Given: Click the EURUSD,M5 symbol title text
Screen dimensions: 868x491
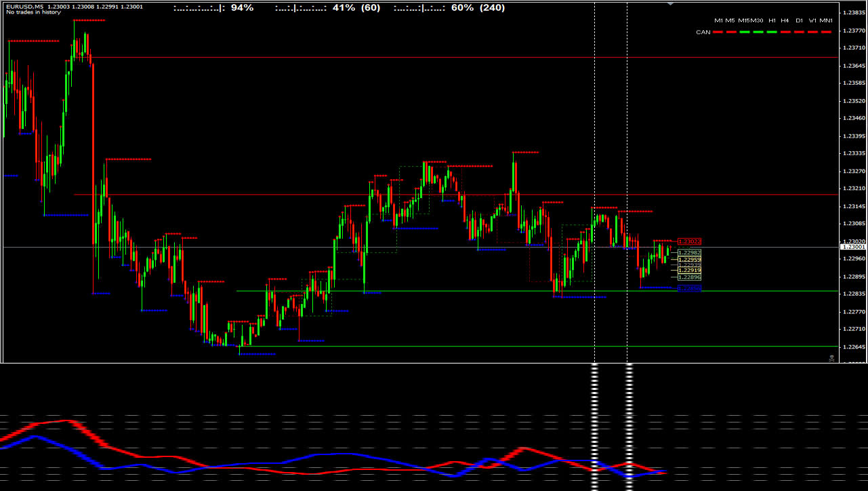Looking at the screenshot, I should tap(24, 7).
